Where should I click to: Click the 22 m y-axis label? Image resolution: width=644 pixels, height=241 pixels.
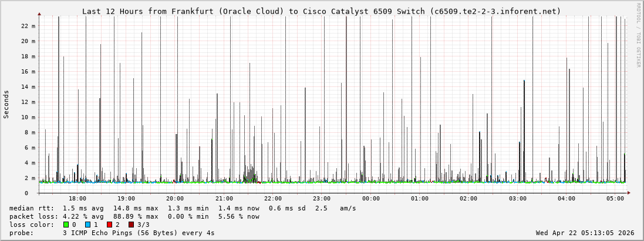pyautogui.click(x=29, y=26)
